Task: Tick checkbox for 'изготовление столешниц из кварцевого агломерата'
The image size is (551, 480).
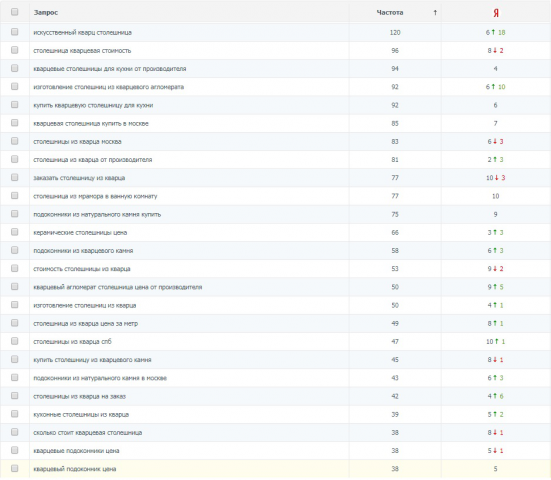Action: tap(14, 86)
